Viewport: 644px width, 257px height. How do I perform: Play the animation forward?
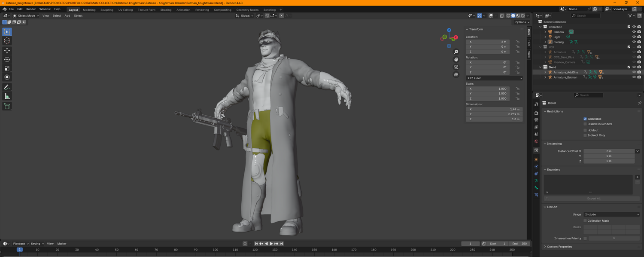(271, 244)
